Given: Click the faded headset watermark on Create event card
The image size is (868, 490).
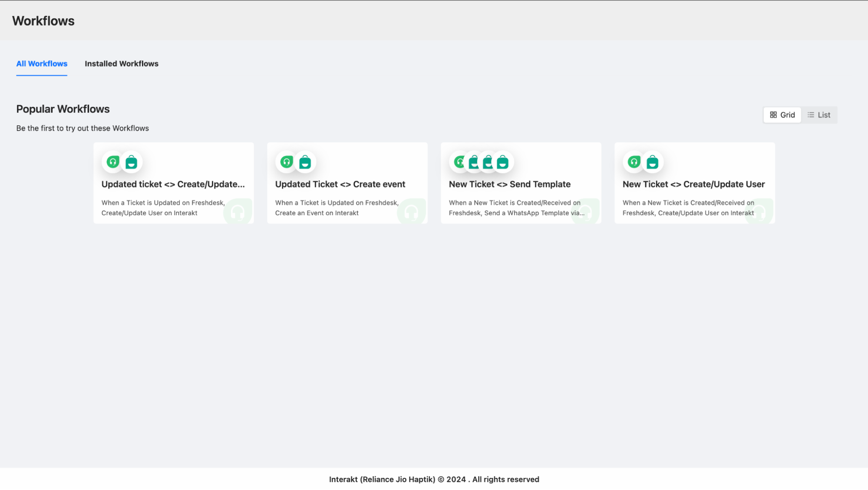Looking at the screenshot, I should point(411,211).
